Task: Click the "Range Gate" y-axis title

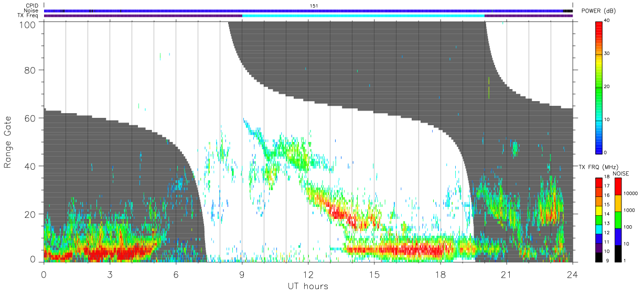Action: coord(8,142)
